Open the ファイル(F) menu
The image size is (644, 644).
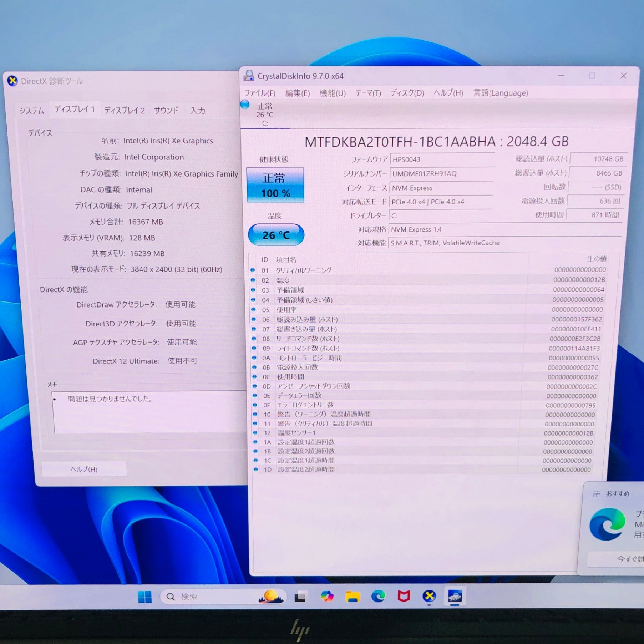[260, 93]
